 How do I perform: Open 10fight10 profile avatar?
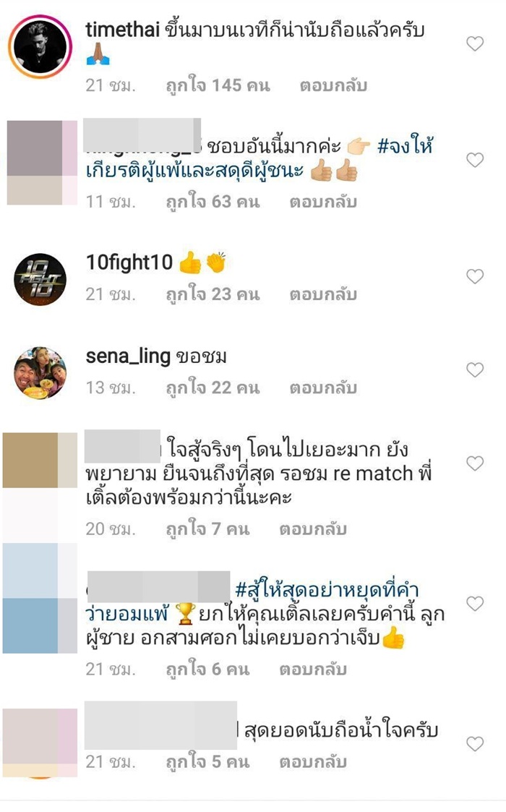click(40, 280)
